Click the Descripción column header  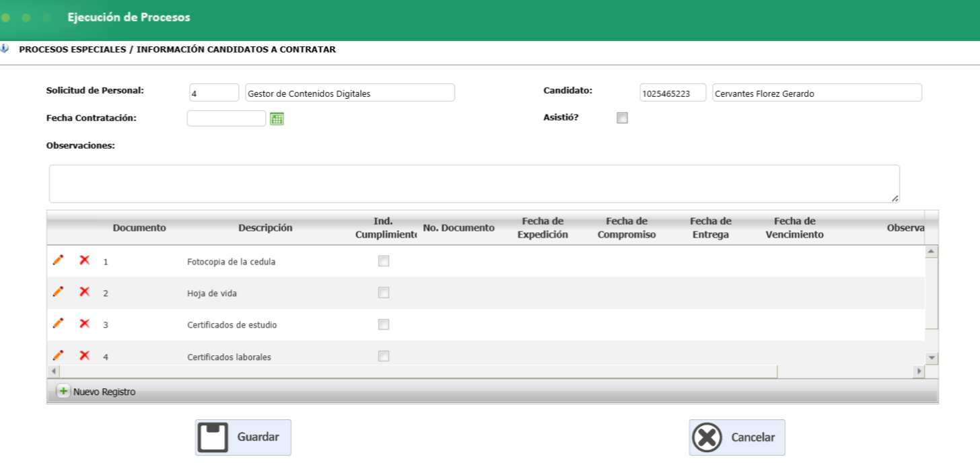tap(265, 228)
